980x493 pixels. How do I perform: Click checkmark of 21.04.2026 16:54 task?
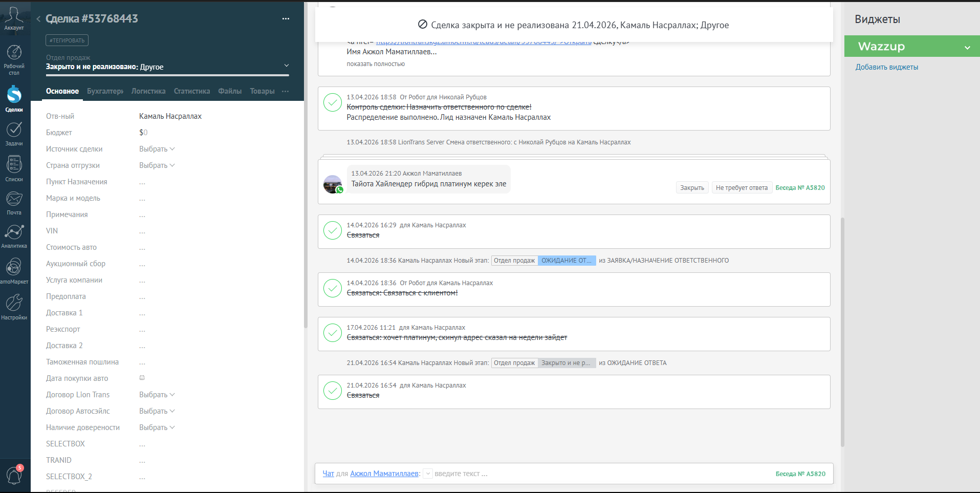click(333, 391)
